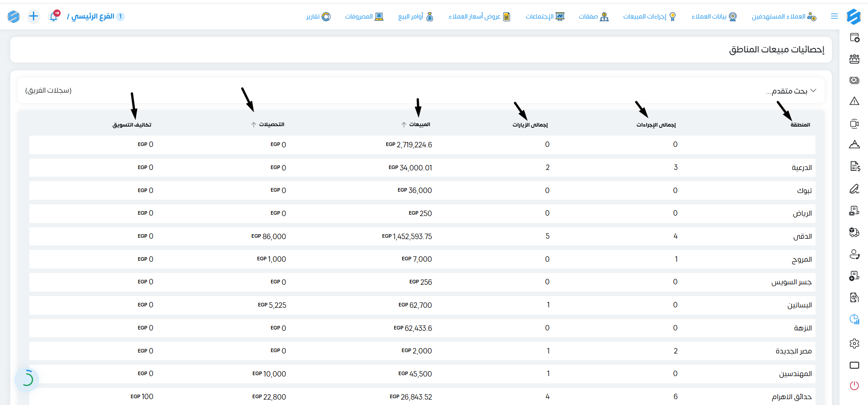Click the blue plus add button
This screenshot has width=868, height=405.
coord(33,16)
